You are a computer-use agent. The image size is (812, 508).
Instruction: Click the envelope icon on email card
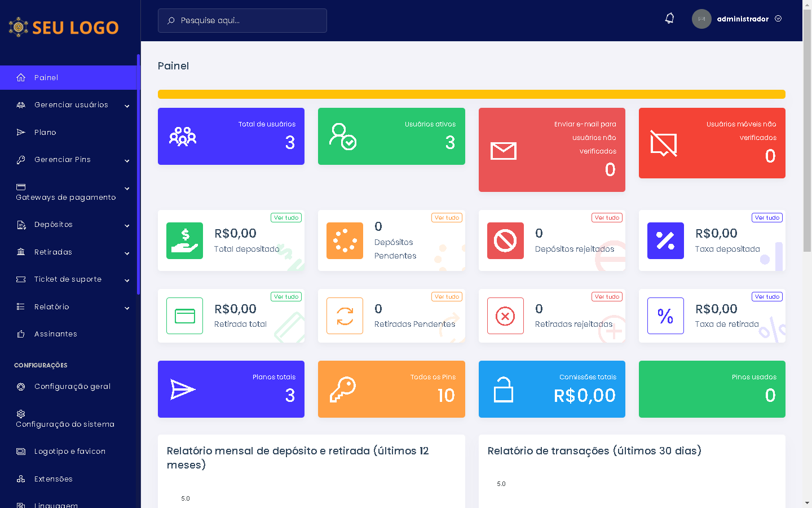[503, 151]
